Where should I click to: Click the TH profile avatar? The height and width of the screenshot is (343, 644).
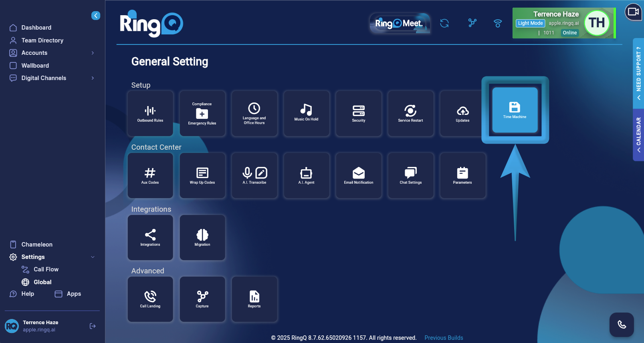click(x=597, y=23)
